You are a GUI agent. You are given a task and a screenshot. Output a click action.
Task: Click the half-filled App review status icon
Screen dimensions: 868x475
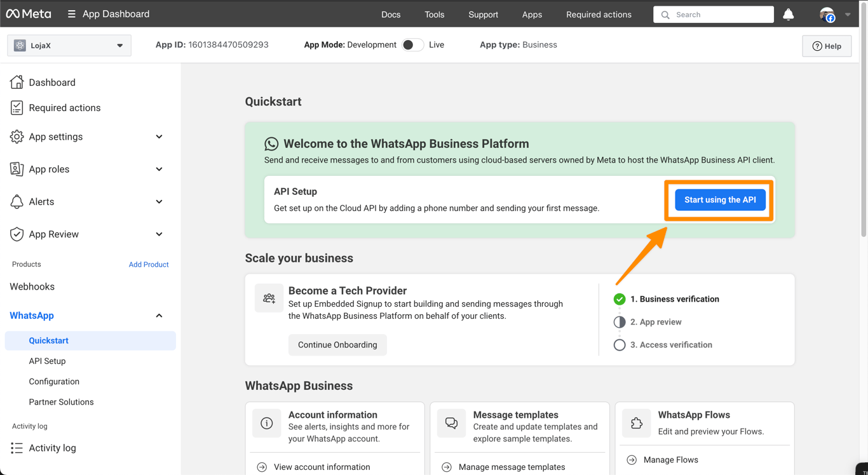tap(620, 322)
